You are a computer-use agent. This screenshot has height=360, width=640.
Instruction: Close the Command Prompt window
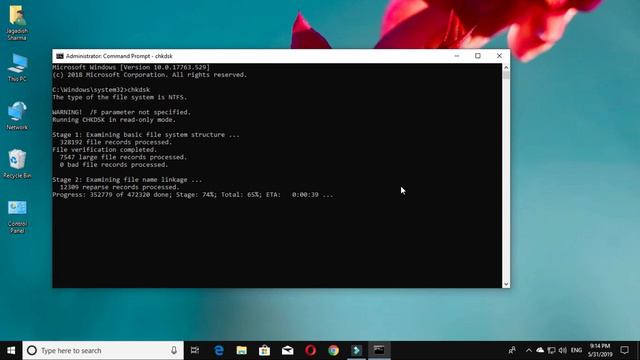click(499, 56)
